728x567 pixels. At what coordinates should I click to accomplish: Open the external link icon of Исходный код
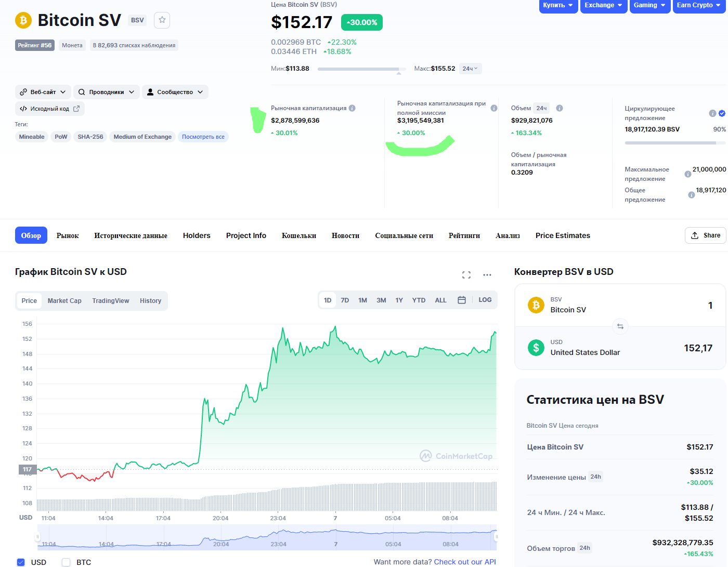click(76, 109)
